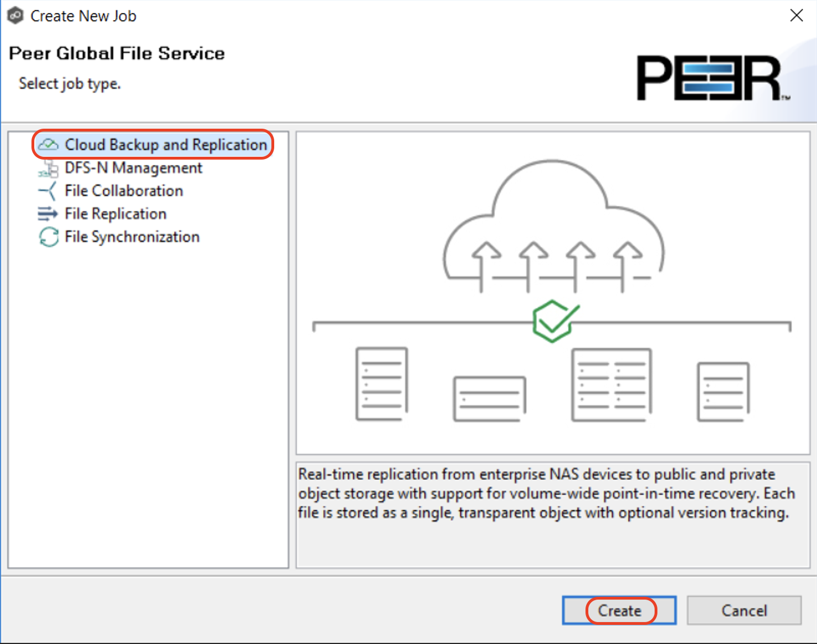Click the Create New Job title bar icon
This screenshot has height=644, width=817.
(15, 16)
